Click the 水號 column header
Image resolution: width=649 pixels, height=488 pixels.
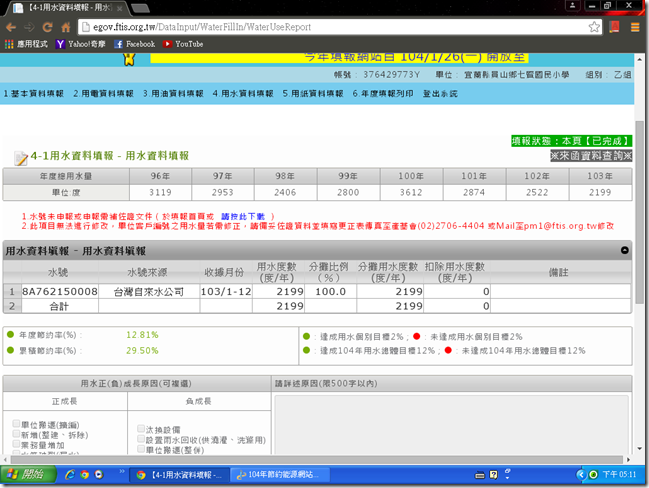pos(58,272)
